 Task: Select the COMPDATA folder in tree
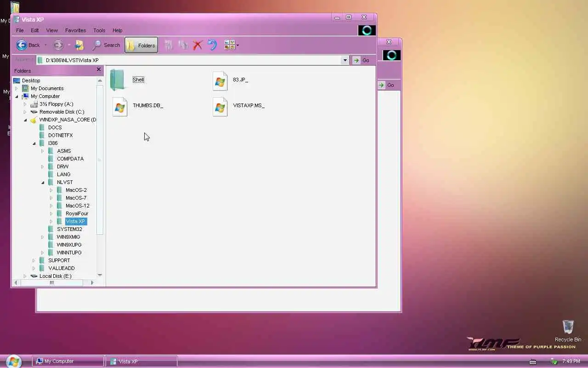tap(70, 159)
